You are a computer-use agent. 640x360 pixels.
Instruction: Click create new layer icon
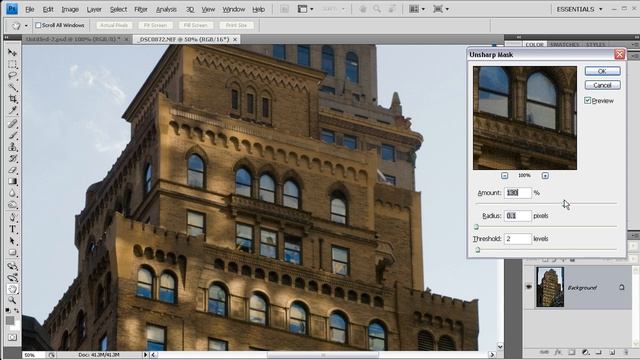tap(612, 352)
